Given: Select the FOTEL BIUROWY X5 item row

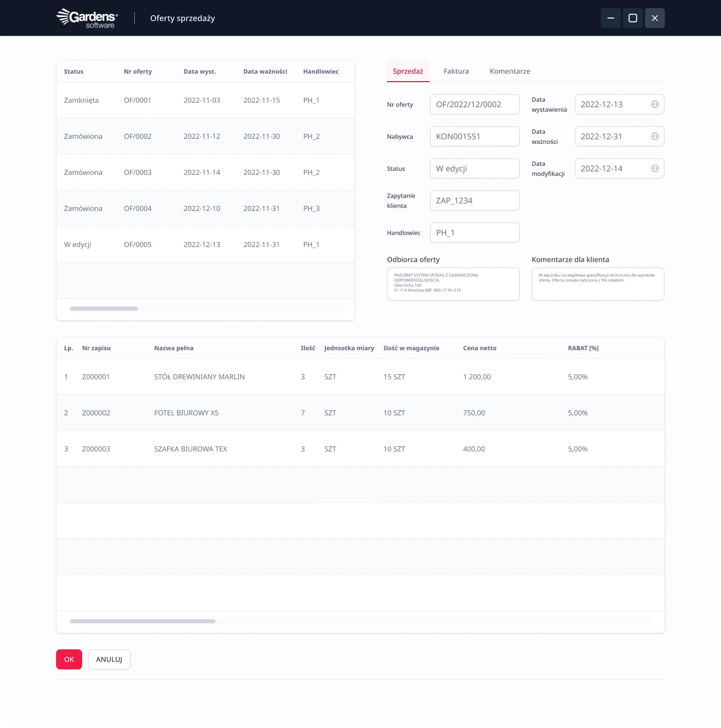Looking at the screenshot, I should pyautogui.click(x=360, y=413).
